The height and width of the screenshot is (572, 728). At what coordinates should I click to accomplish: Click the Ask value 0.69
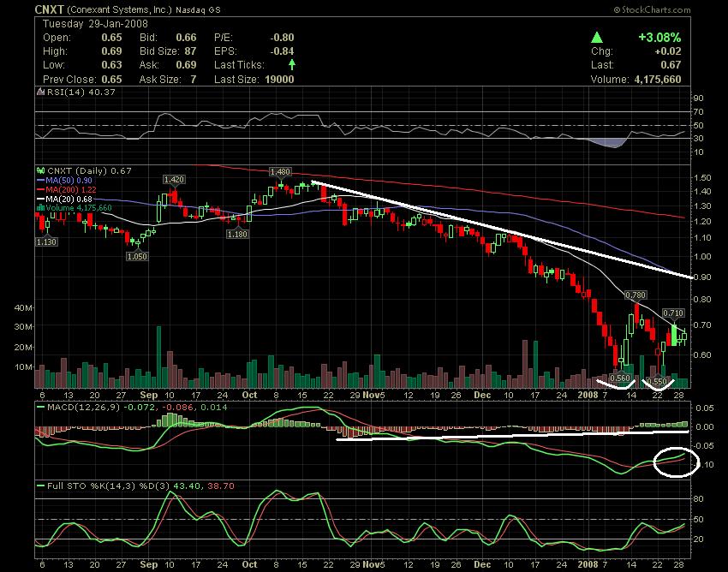pyautogui.click(x=186, y=65)
